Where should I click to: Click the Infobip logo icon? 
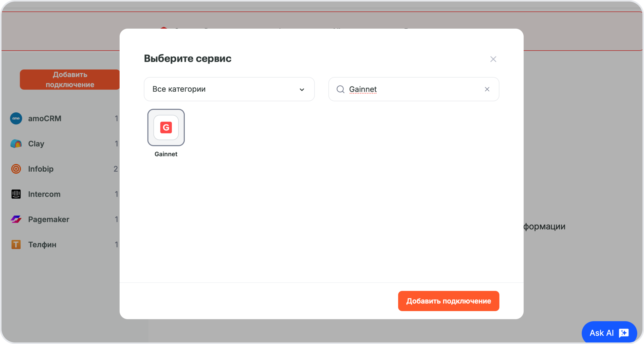click(16, 169)
